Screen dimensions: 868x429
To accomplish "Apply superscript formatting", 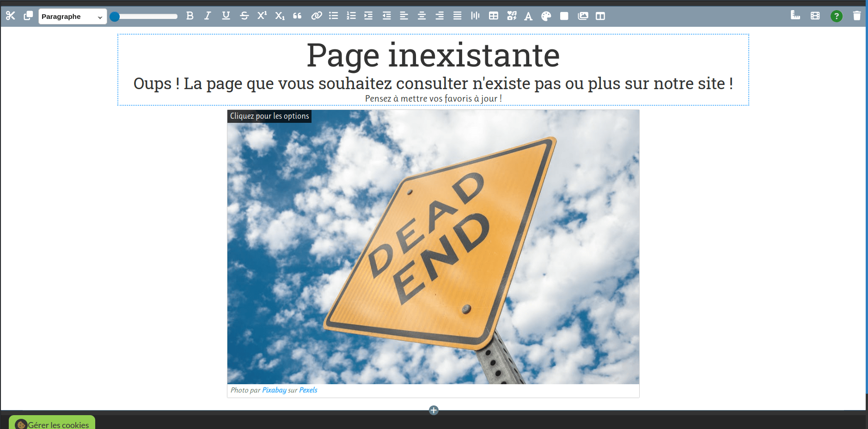I will click(262, 16).
